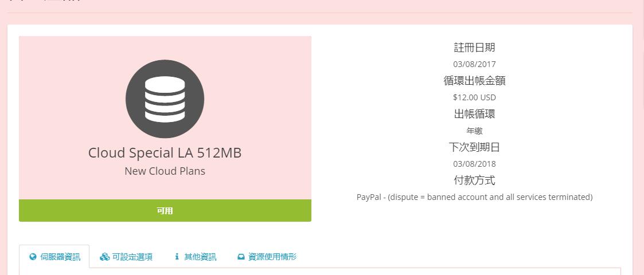644x275 pixels.
Task: Click the 年繳 billing cycle value
Action: pos(474,131)
